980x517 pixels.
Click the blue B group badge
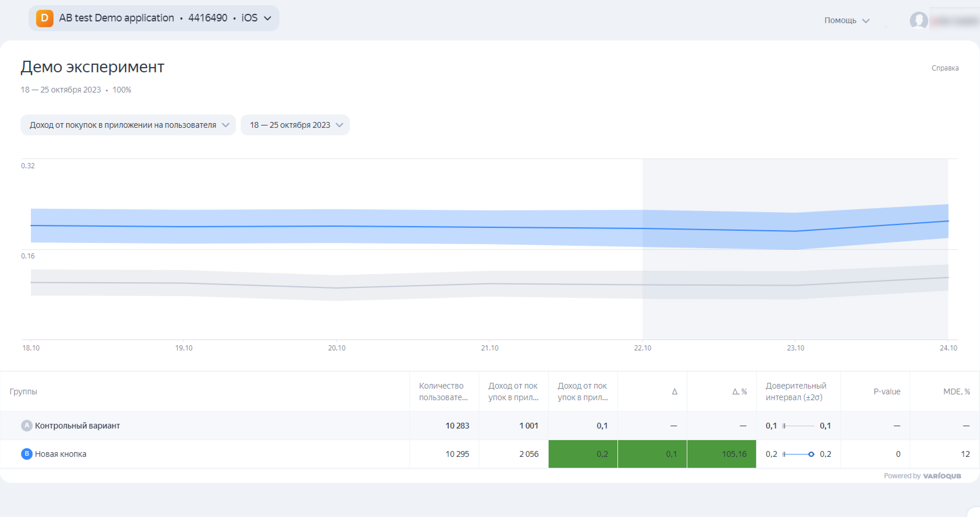(26, 454)
